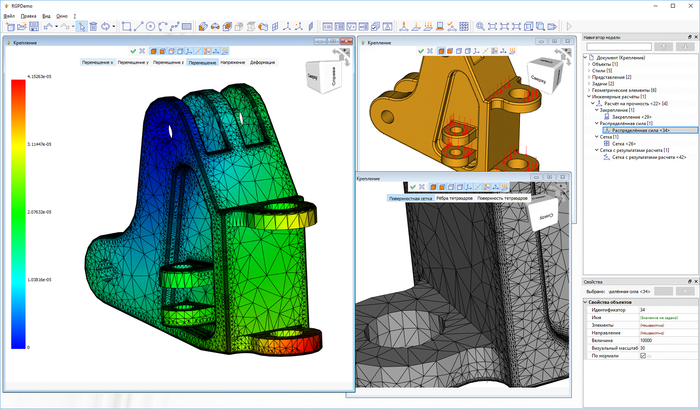Image resolution: width=700 pixels, height=409 pixels.
Task: Open the Правка menu
Action: [x=28, y=16]
